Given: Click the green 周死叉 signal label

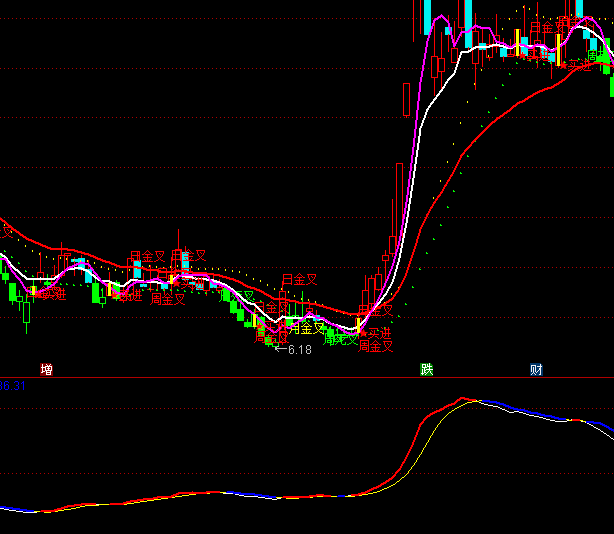Looking at the screenshot, I should 340,339.
